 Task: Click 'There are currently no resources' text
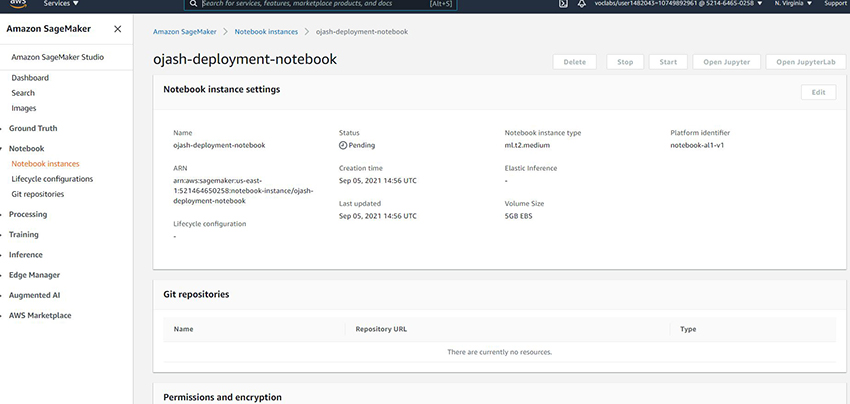coord(499,352)
